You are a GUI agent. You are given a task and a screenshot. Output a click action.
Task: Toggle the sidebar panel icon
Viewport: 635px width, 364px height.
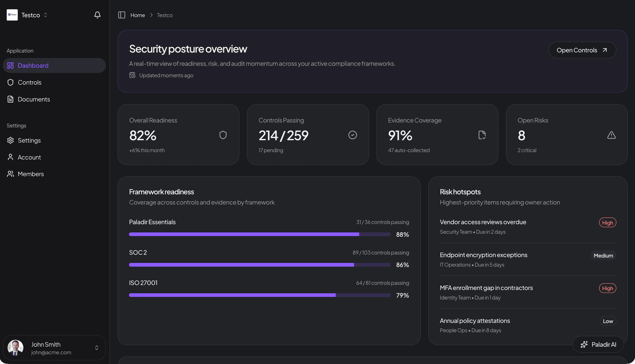122,15
